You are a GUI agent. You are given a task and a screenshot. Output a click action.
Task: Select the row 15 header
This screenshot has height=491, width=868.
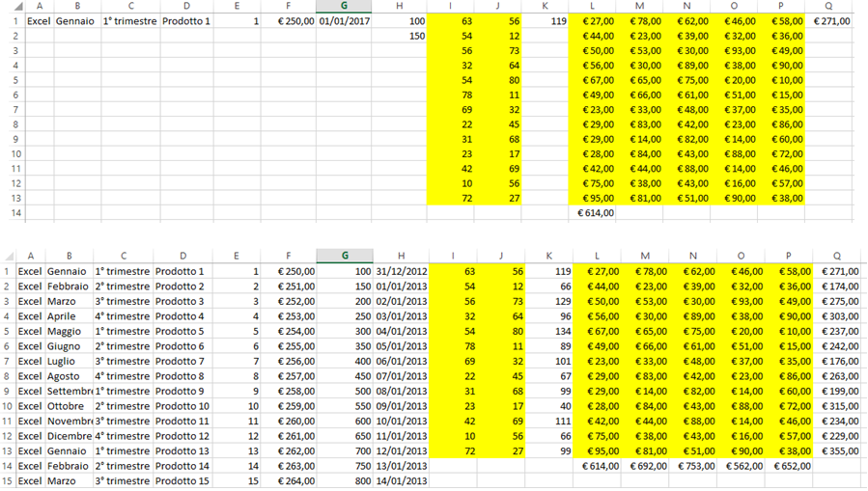[7, 481]
